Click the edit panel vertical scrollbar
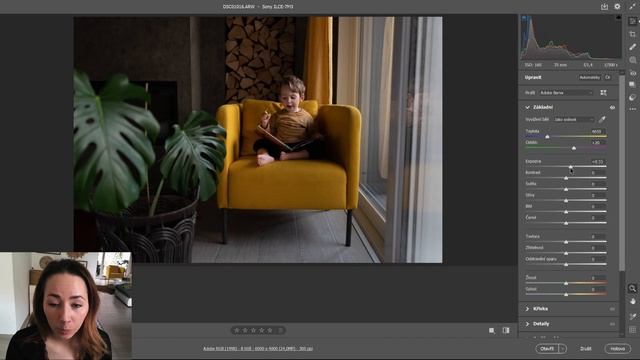 [x=622, y=173]
